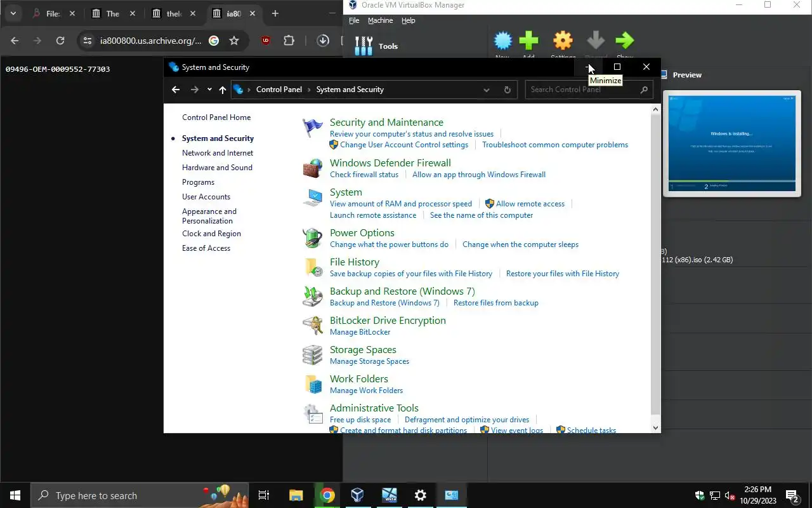
Task: Click the uBlock Origin extension icon
Action: (x=266, y=41)
